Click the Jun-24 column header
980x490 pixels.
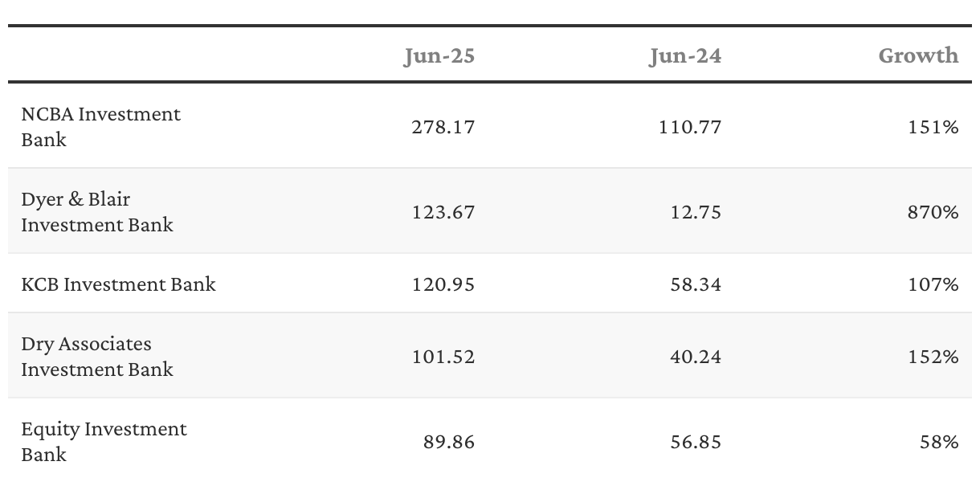(x=684, y=55)
